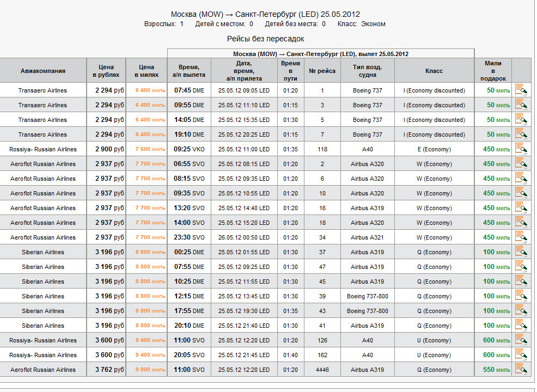
Task: Open details icon for Siberian flight 37
Action: point(521,252)
